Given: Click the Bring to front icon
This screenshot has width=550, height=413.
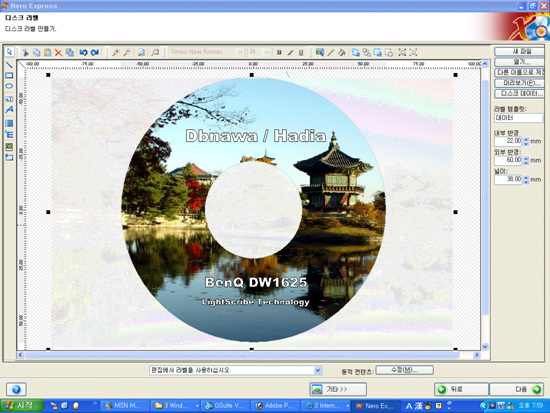Looking at the screenshot, I should [x=356, y=53].
